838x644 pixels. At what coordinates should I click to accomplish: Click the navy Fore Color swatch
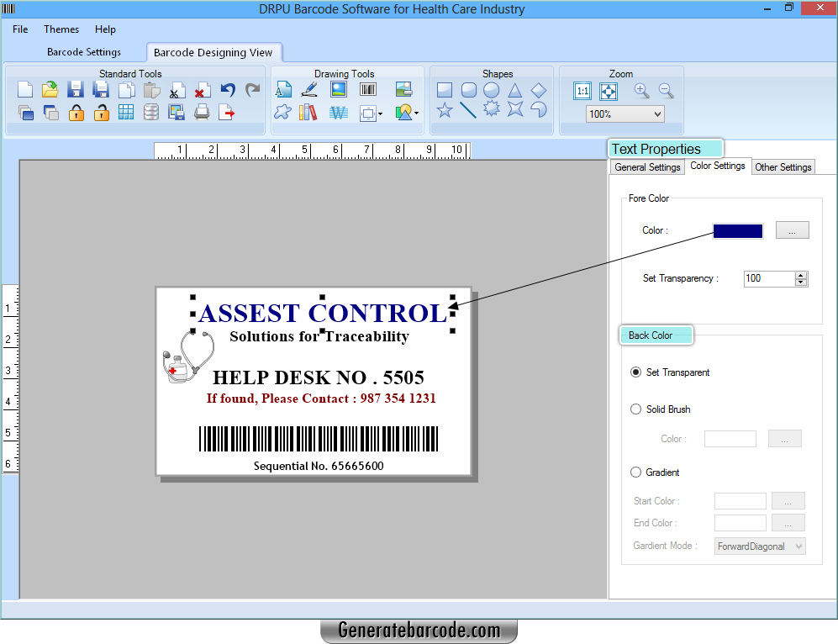[x=737, y=230]
